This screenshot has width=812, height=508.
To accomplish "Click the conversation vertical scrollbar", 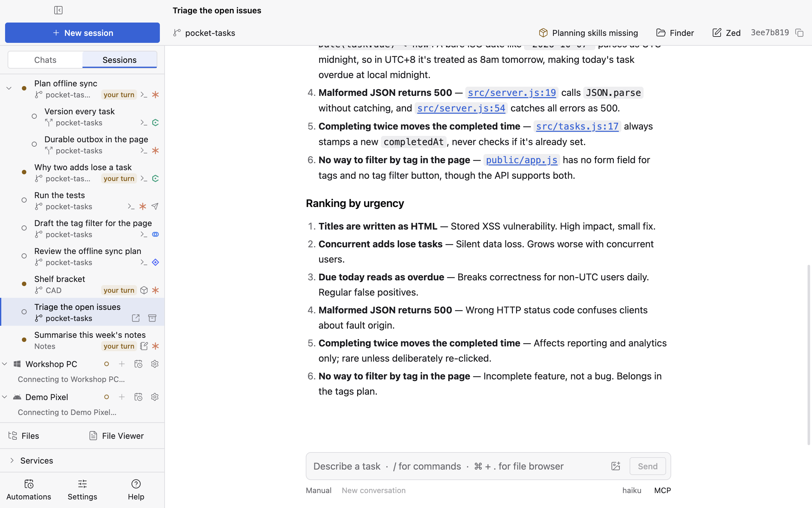I will pos(809,354).
